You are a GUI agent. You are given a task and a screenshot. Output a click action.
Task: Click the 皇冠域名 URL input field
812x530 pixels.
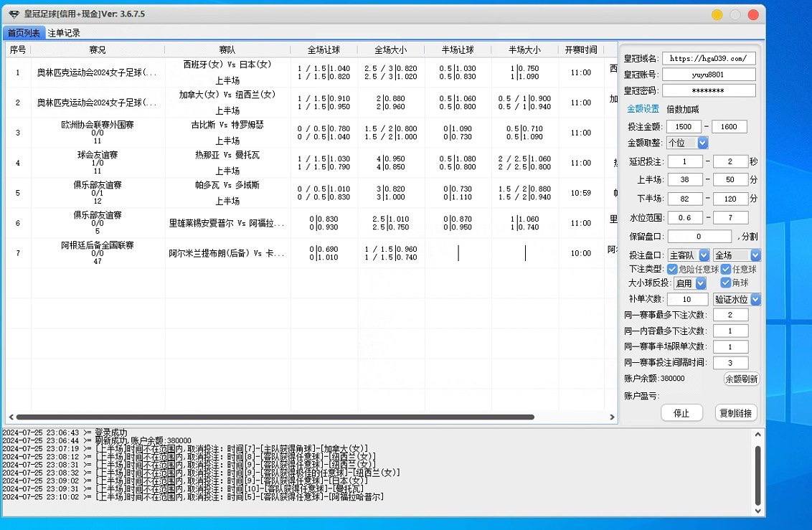pyautogui.click(x=709, y=59)
